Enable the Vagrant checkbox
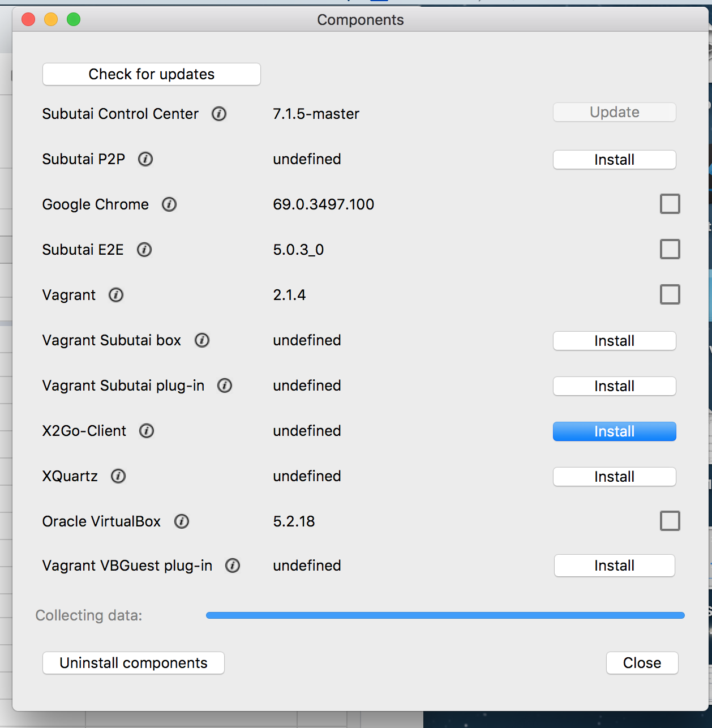Viewport: 712px width, 728px height. click(x=670, y=294)
